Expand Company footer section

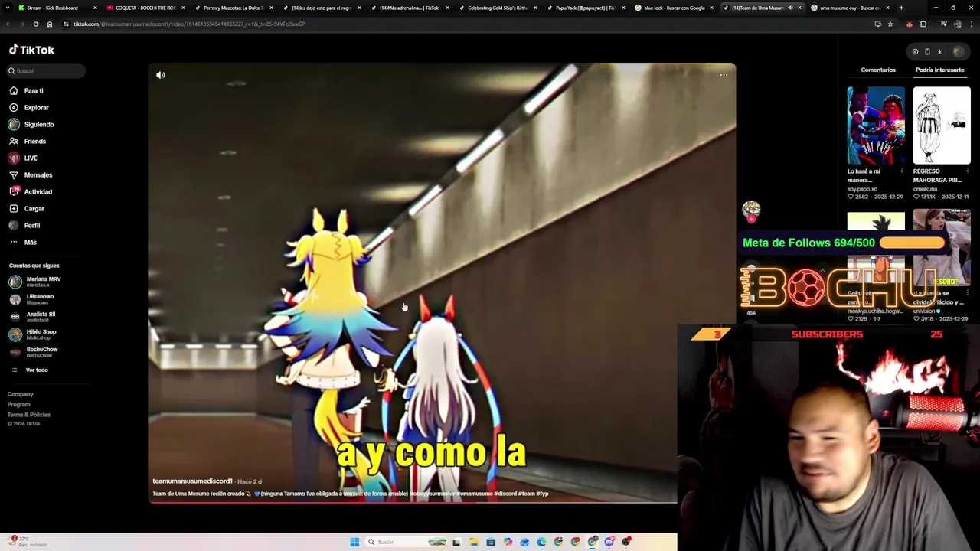coord(21,394)
